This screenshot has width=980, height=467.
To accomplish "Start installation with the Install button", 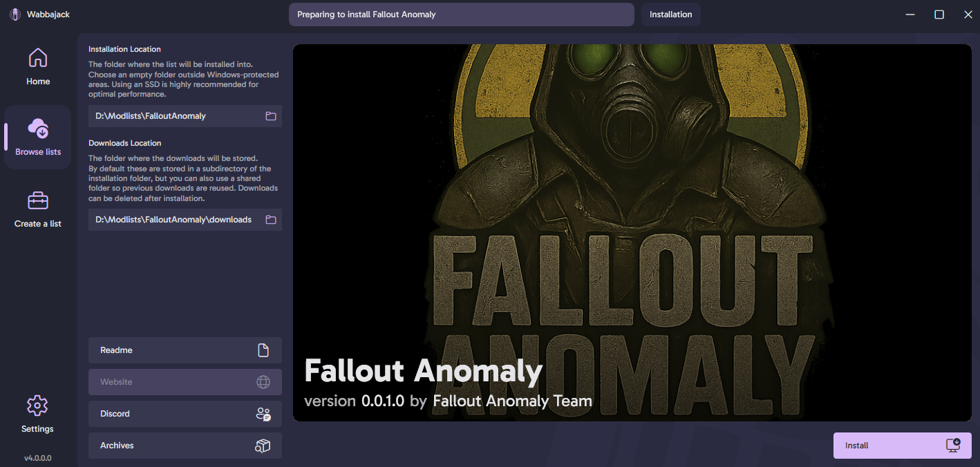I will (x=903, y=446).
